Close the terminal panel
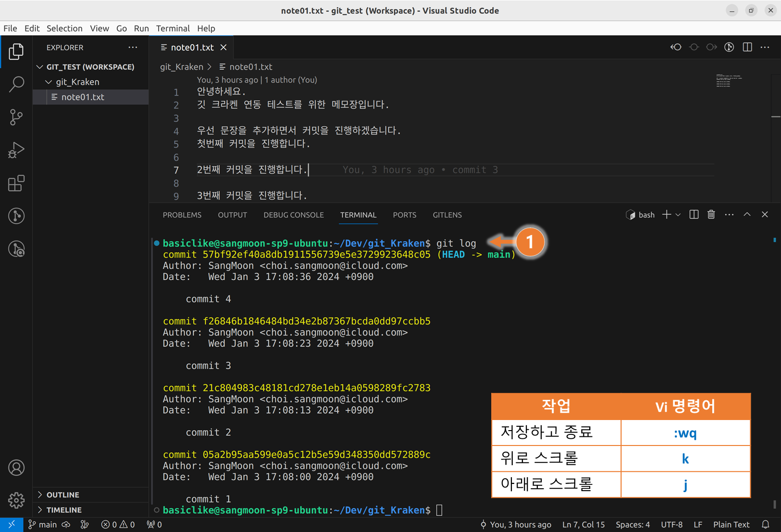The width and height of the screenshot is (781, 532). click(765, 215)
